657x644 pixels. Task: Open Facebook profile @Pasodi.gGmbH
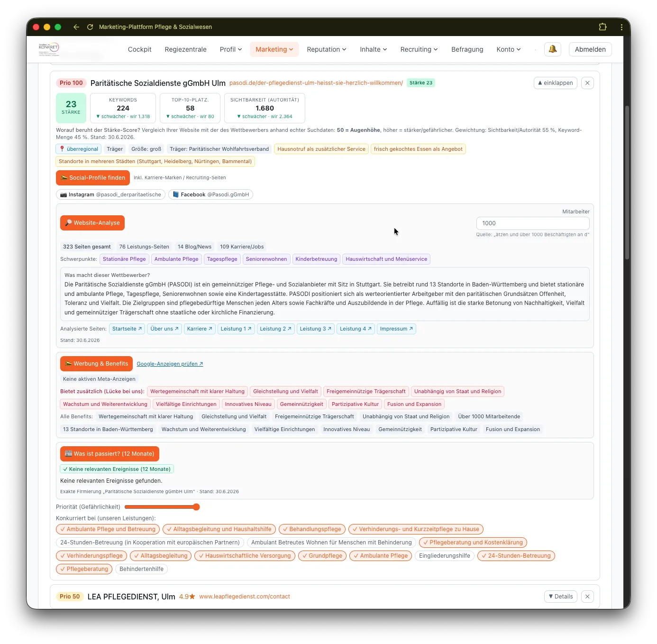click(210, 194)
